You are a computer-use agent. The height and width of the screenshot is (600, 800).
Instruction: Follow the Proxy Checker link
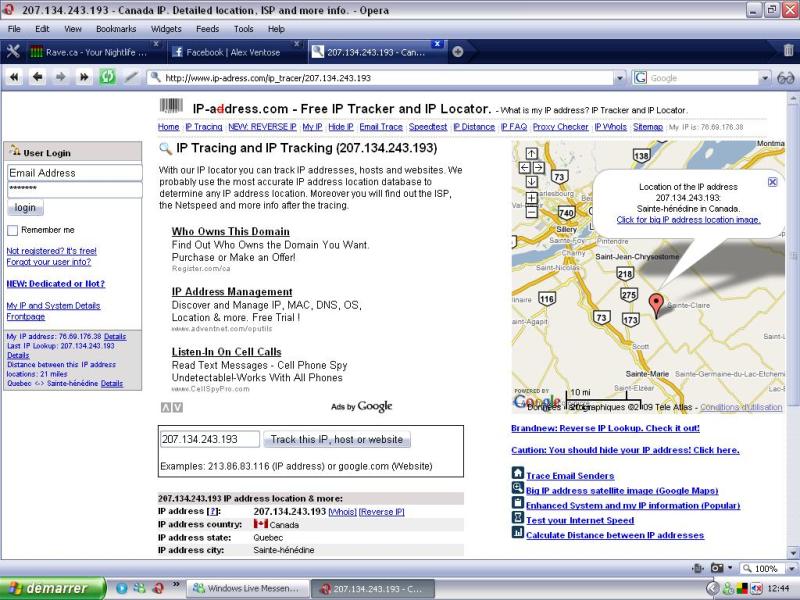[x=561, y=127]
